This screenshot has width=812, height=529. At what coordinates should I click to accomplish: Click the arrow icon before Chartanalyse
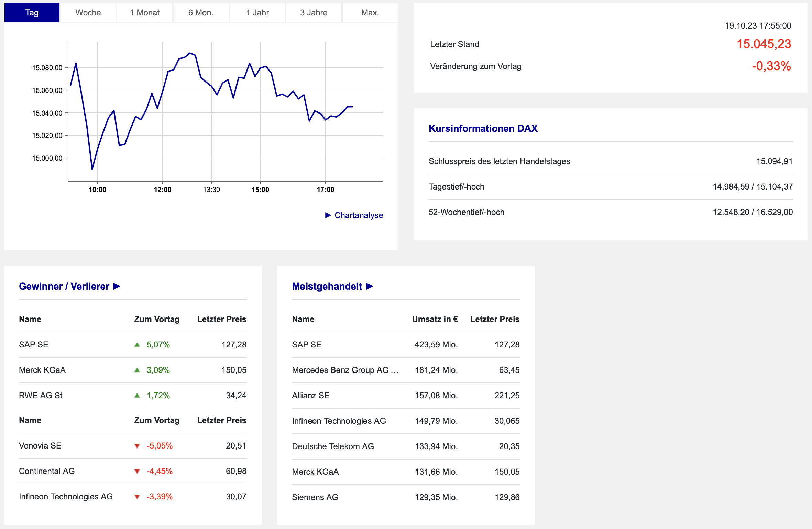[x=328, y=215]
